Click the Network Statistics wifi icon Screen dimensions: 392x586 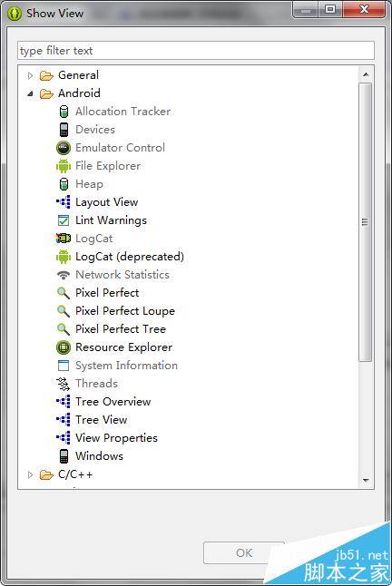(x=64, y=275)
